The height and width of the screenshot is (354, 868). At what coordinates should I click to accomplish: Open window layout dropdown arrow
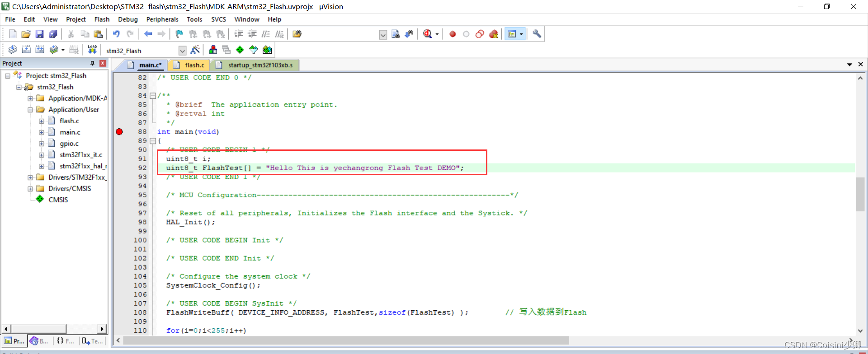(x=521, y=34)
